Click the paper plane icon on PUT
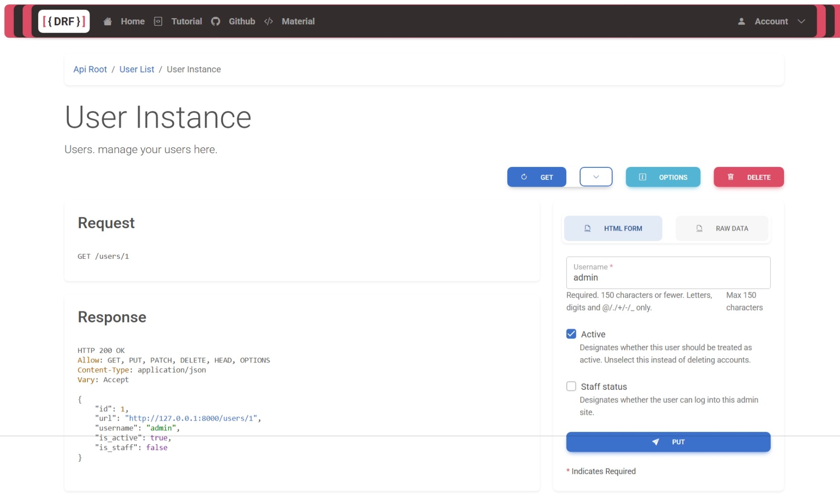Screen dimensions: 840x504 [656, 442]
